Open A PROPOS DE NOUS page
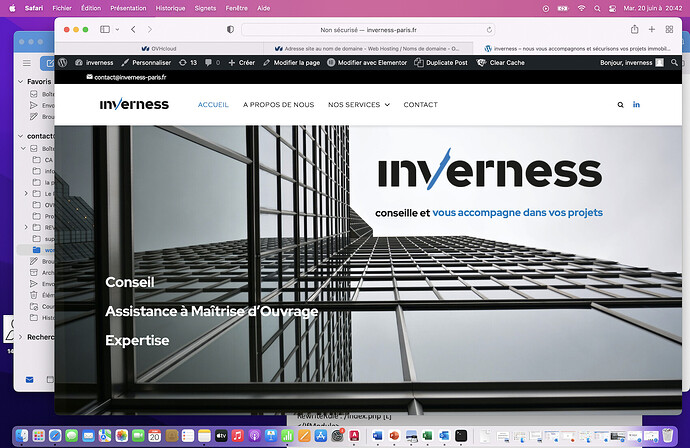Screen dimensions: 690x448 click(279, 105)
